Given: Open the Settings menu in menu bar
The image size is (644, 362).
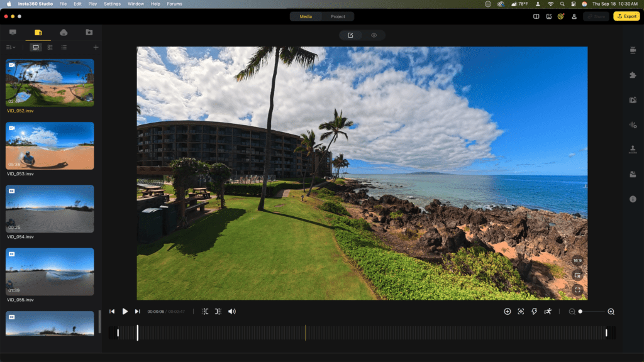Looking at the screenshot, I should click(x=113, y=4).
